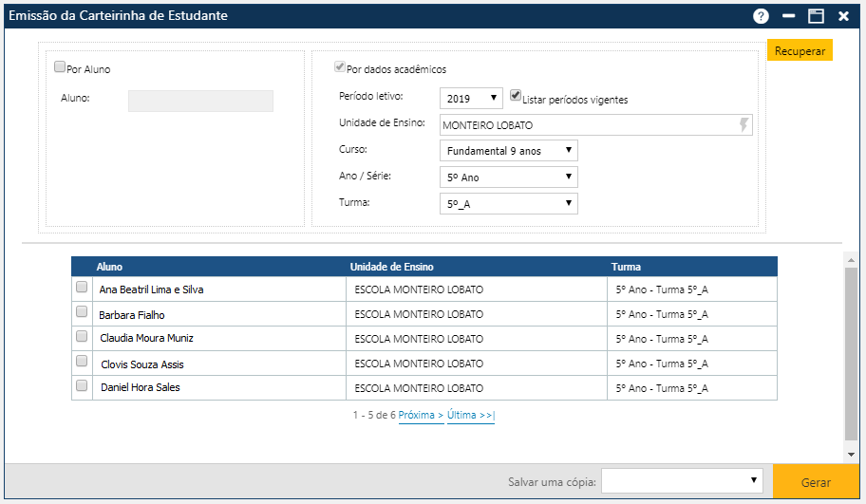Tick the Daniel Hora Sales row checkbox
The height and width of the screenshot is (504, 866).
coord(82,386)
